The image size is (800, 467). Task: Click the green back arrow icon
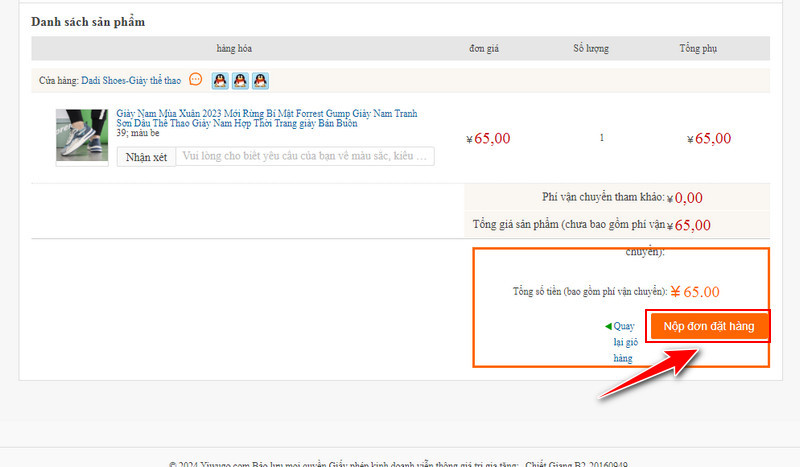608,326
